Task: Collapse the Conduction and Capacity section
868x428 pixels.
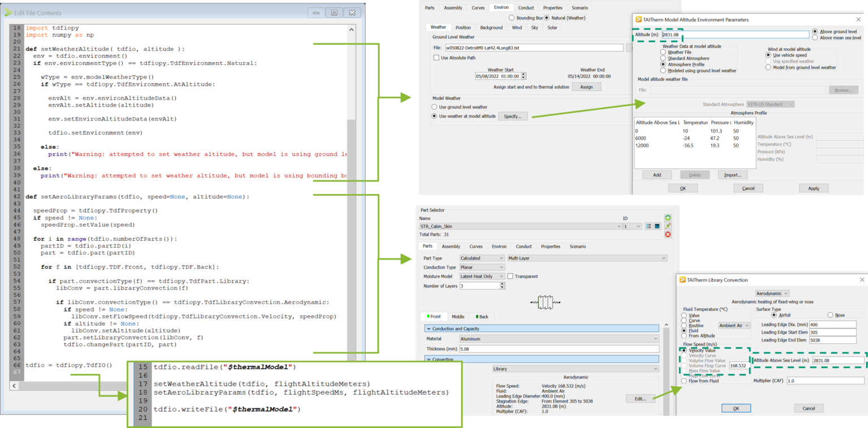Action: (541, 328)
